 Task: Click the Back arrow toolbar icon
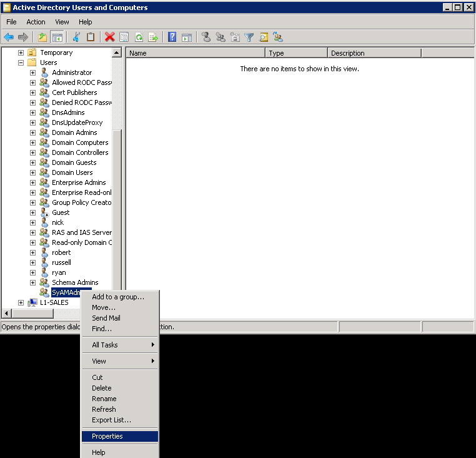[x=9, y=37]
